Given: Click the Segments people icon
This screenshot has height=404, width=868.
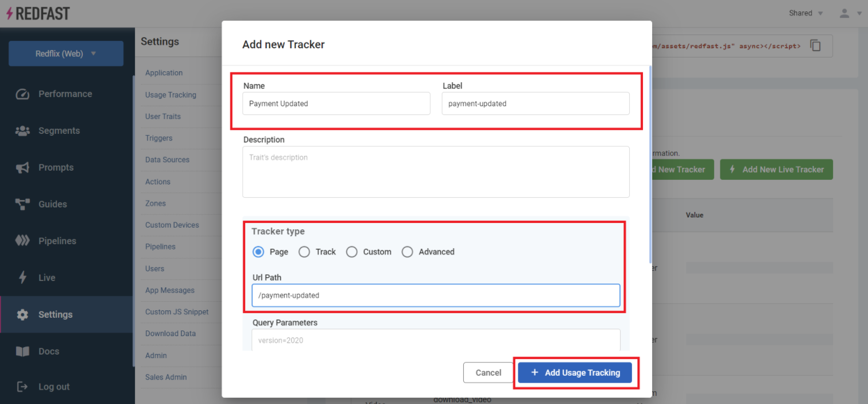Looking at the screenshot, I should (x=22, y=130).
